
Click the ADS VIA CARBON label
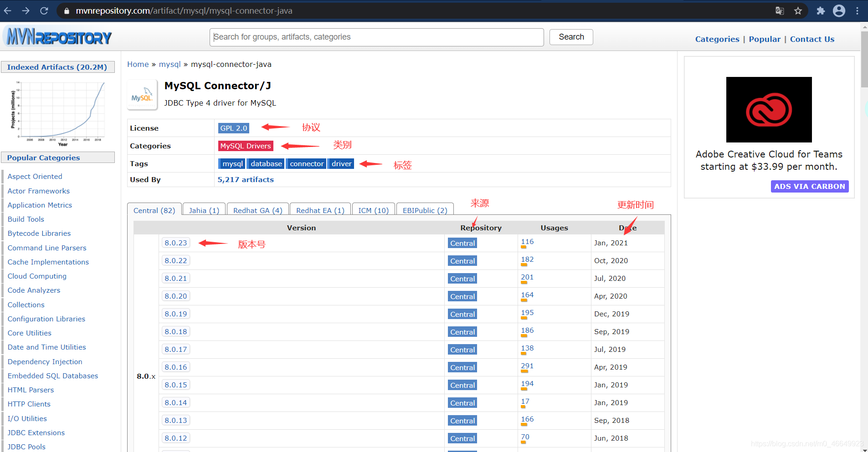(810, 186)
